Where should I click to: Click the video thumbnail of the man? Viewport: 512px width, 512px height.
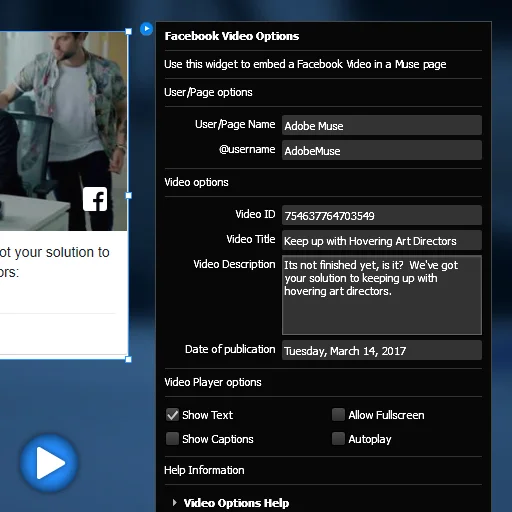(63, 131)
